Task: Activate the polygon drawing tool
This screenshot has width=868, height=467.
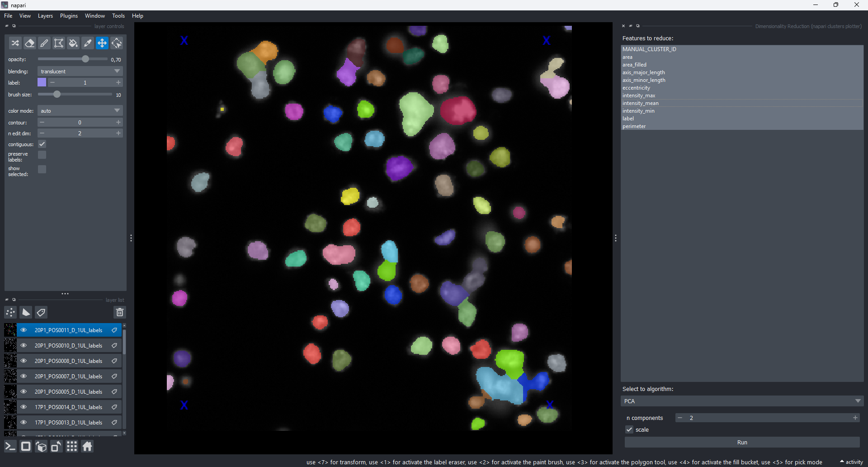Action: pyautogui.click(x=59, y=43)
